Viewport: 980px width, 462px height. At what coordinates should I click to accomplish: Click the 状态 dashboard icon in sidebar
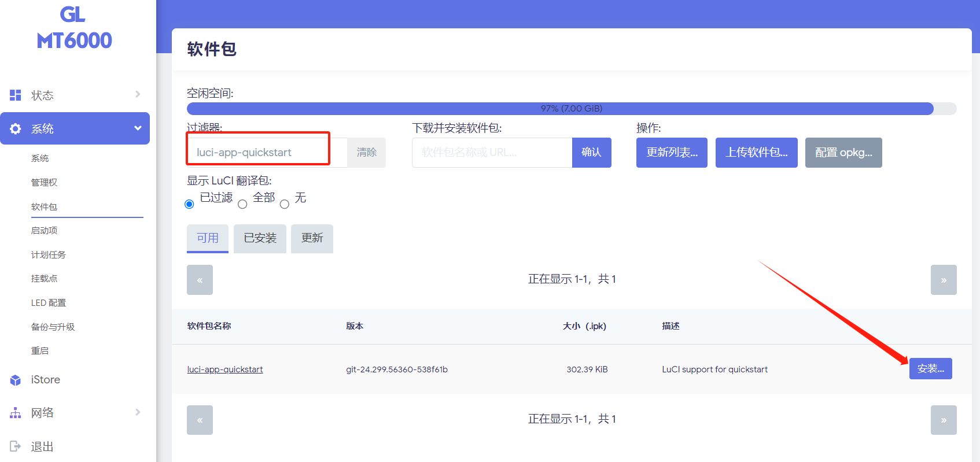click(x=16, y=95)
